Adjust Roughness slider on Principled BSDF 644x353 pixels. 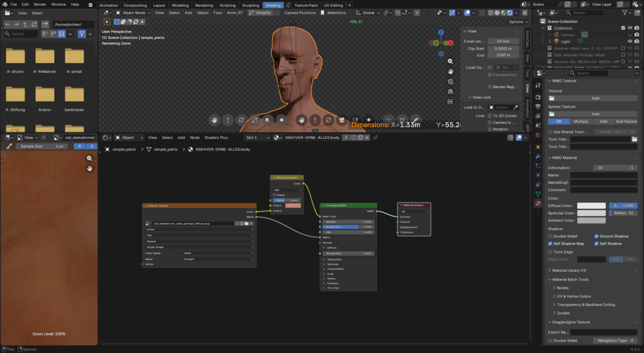(x=348, y=227)
